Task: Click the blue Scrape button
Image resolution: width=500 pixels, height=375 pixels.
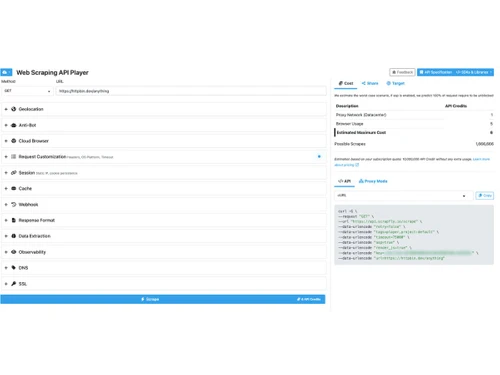Action: coord(163,299)
